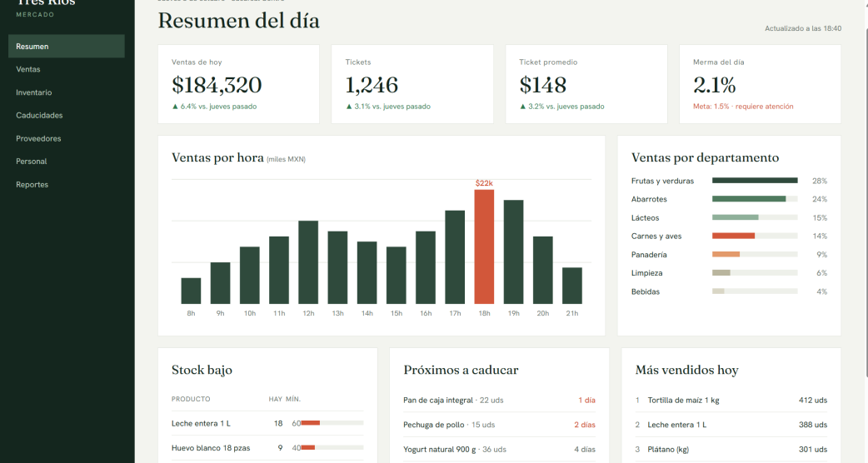Click Huevo blanco 18 pzas row
The height and width of the screenshot is (463, 868).
[x=267, y=448]
